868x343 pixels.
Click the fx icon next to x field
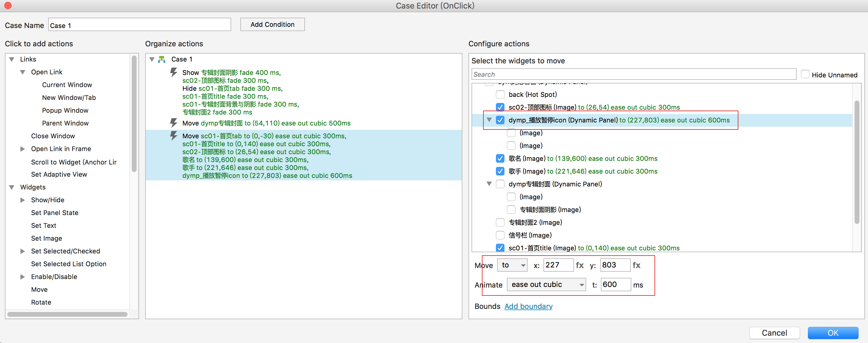[x=579, y=265]
